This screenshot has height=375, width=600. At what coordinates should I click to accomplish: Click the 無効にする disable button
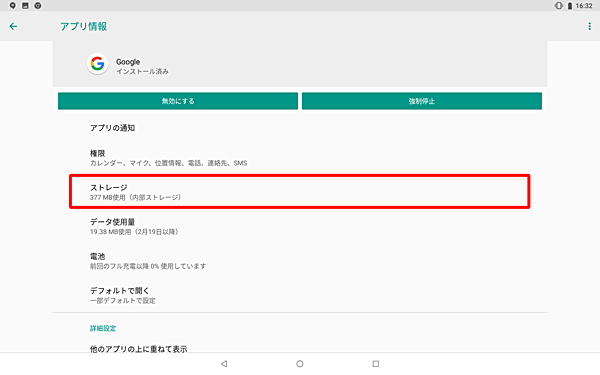coord(178,101)
